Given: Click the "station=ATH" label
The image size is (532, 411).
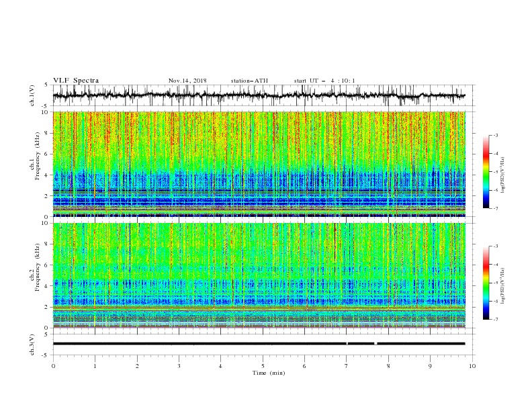Looking at the screenshot, I should [249, 81].
